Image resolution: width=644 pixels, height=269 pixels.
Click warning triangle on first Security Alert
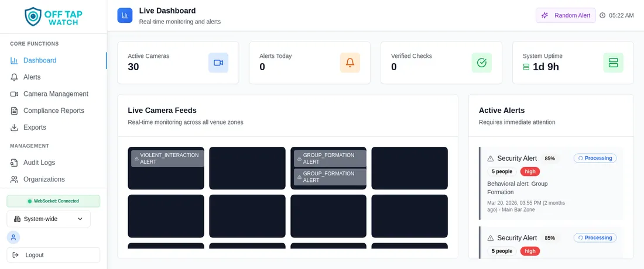pyautogui.click(x=491, y=158)
